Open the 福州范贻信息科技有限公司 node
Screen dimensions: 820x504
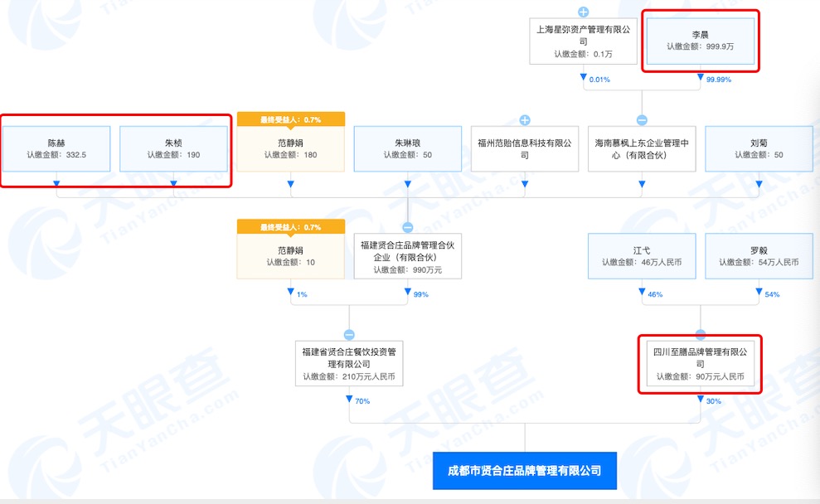525,149
